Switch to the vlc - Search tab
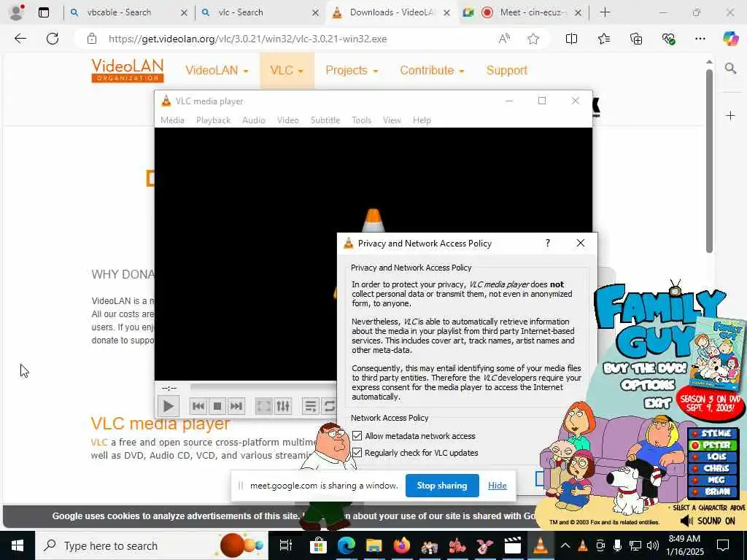The height and width of the screenshot is (560, 747). click(241, 12)
